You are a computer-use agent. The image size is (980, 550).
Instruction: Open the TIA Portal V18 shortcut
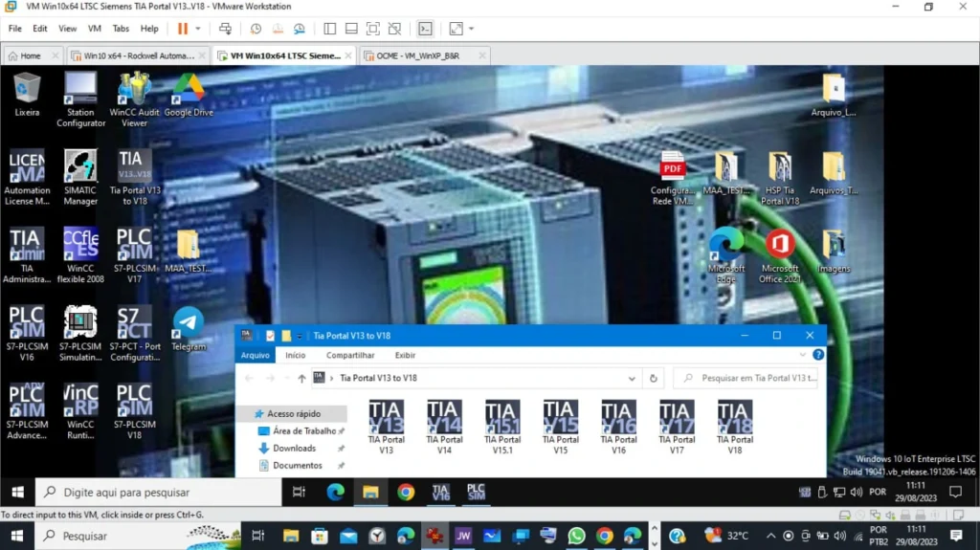coord(734,427)
